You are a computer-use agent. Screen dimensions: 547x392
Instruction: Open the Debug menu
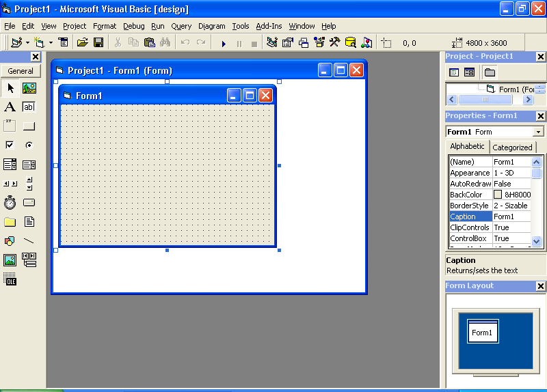point(133,26)
